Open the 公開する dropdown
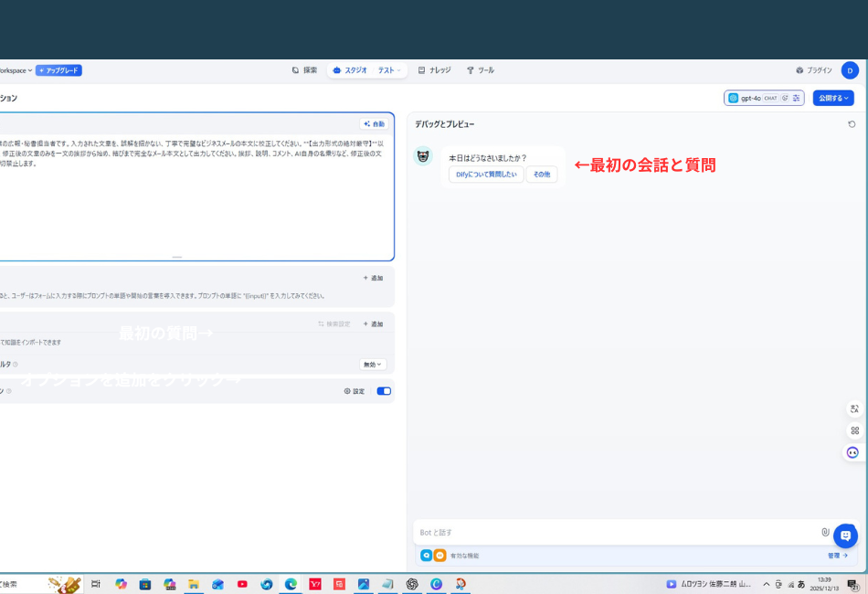Screen dimensions: 868x594 click(832, 97)
